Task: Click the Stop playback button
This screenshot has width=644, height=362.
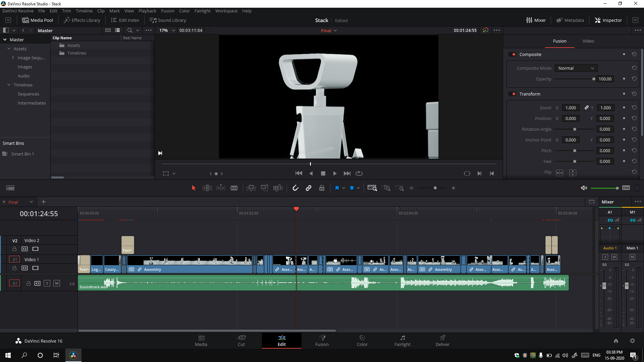Action: click(323, 173)
